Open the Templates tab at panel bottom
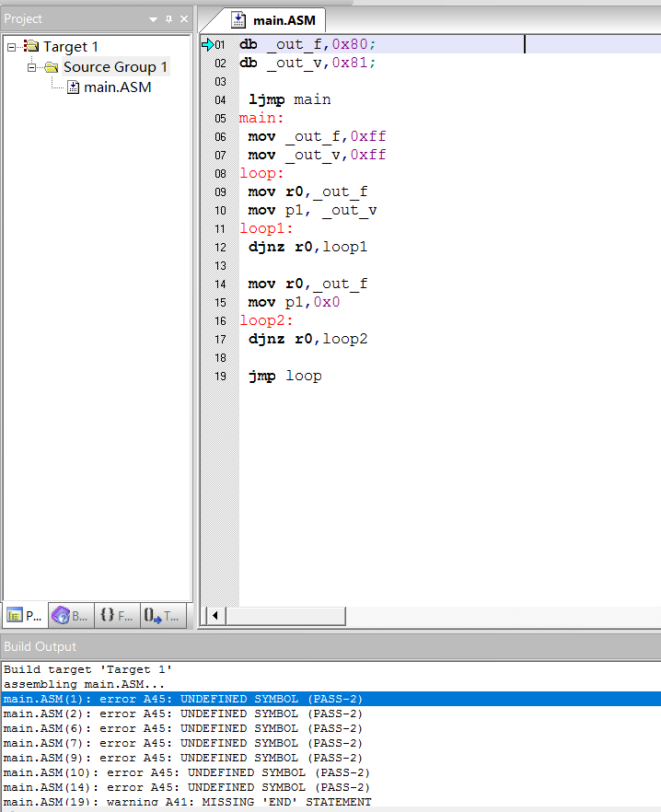661x812 pixels. click(163, 615)
